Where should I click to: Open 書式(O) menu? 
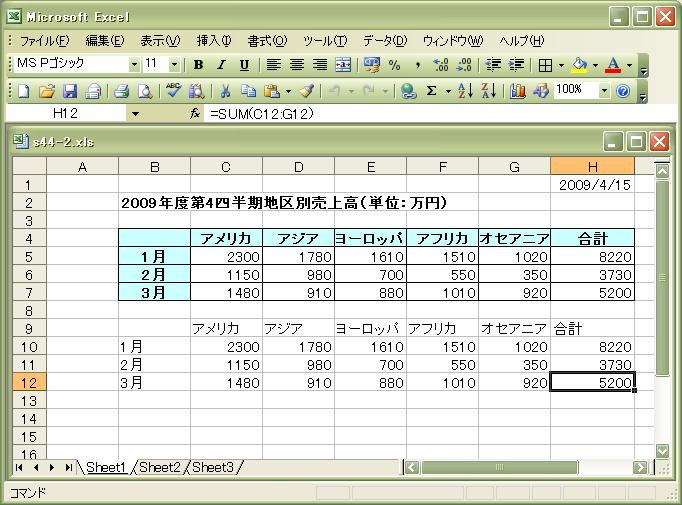coord(267,41)
